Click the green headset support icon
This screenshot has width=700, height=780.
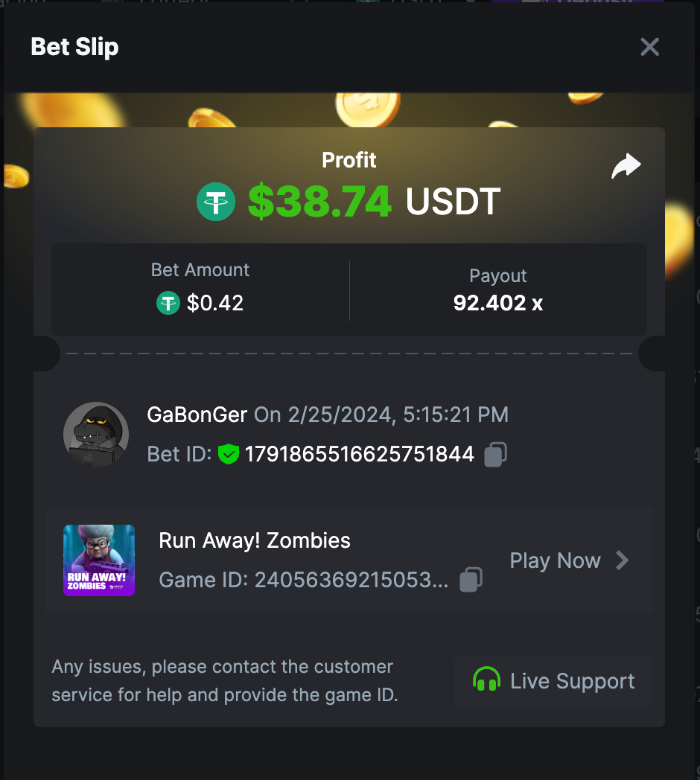[486, 680]
